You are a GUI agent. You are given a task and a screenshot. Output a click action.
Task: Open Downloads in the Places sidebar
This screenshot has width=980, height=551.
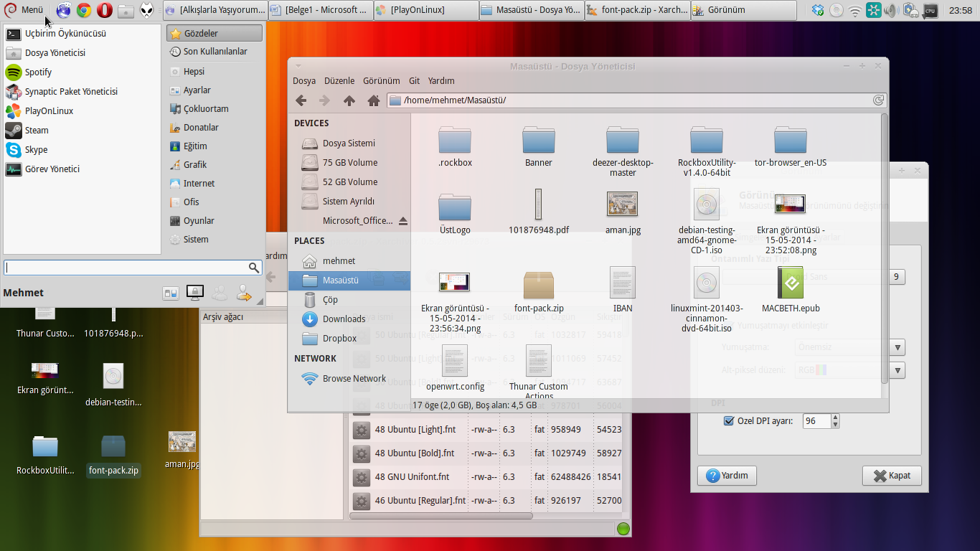(x=349, y=319)
